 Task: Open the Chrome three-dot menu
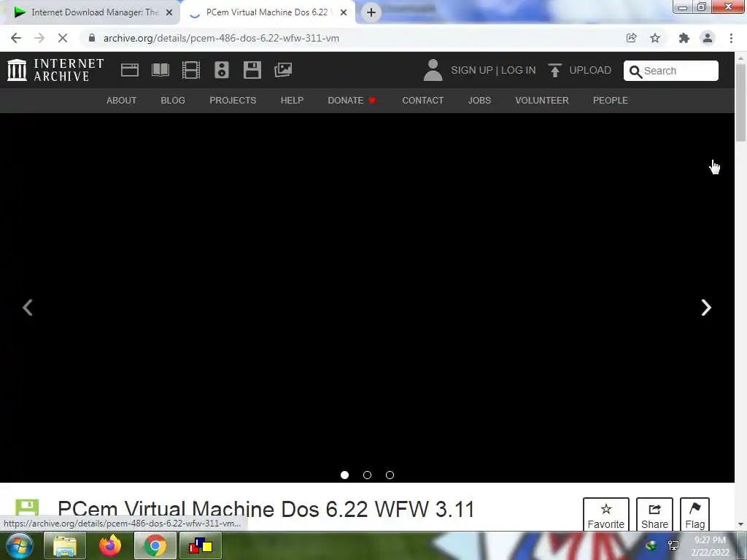click(731, 38)
